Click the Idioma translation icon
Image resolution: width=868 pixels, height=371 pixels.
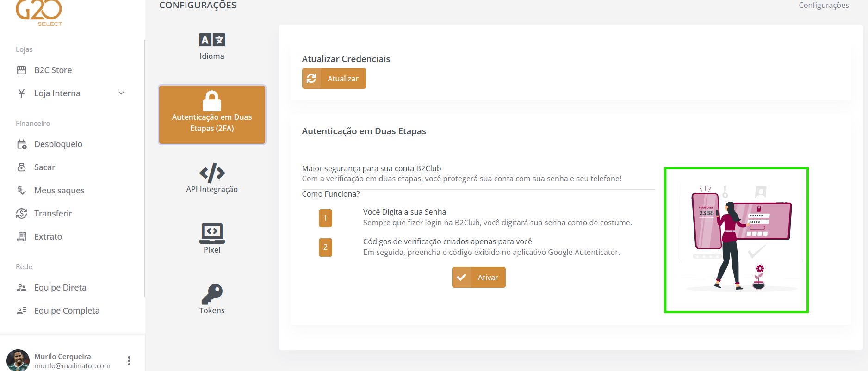[212, 40]
